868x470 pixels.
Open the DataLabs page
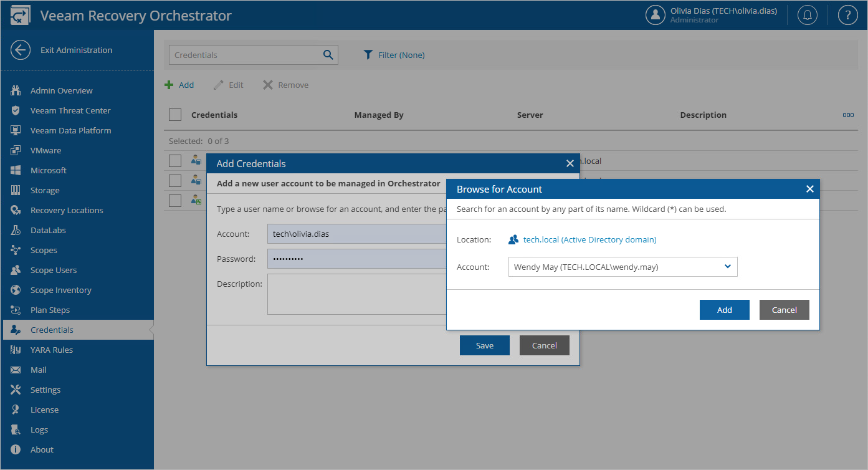[x=48, y=229]
